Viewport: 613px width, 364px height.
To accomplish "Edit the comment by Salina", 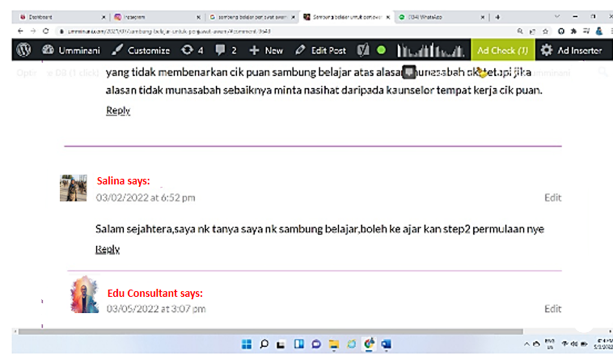I will (x=553, y=197).
